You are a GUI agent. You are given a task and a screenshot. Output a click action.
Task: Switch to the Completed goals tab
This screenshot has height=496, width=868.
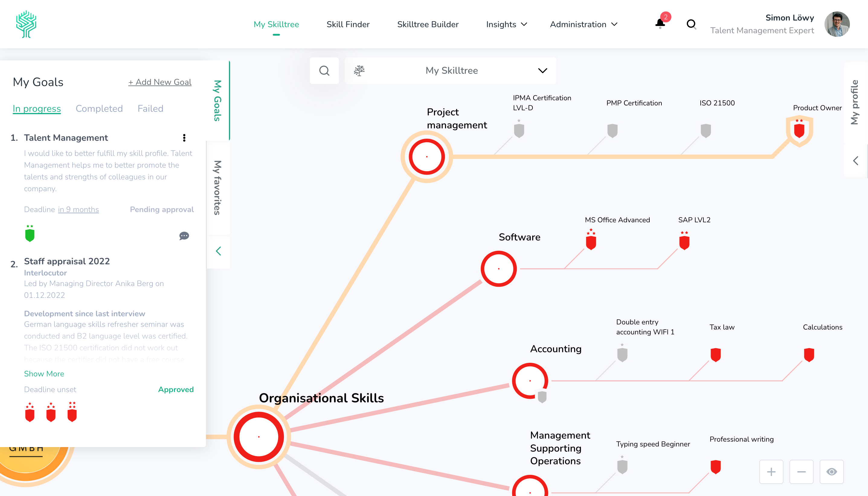pos(99,108)
